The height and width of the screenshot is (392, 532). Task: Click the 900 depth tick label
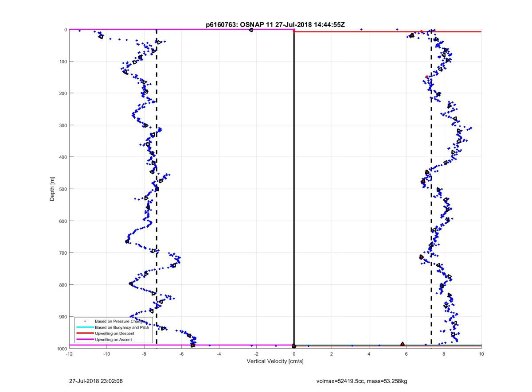tap(62, 317)
